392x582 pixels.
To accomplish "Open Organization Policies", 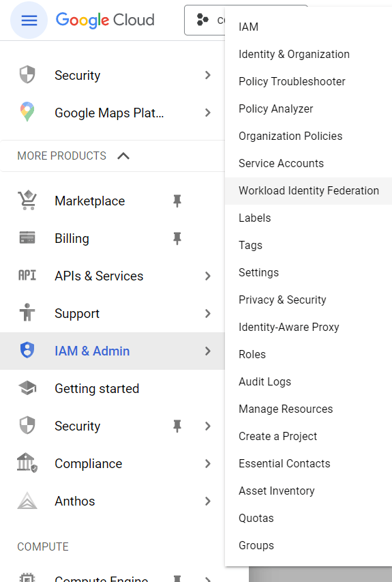I will pos(290,136).
